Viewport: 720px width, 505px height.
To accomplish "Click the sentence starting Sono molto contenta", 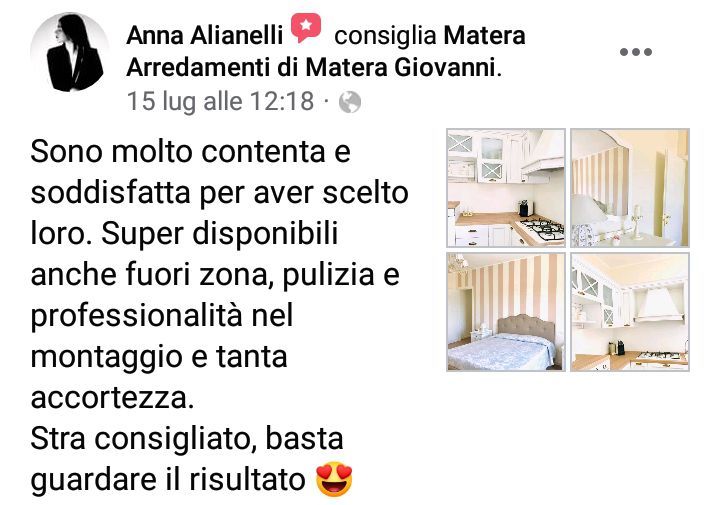I will (x=219, y=192).
